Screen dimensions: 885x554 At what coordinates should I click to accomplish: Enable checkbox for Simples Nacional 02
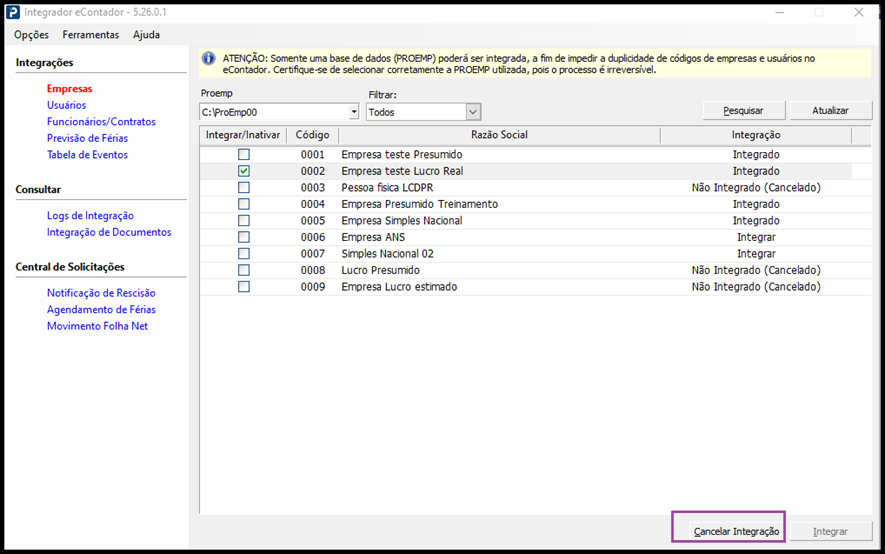click(243, 254)
